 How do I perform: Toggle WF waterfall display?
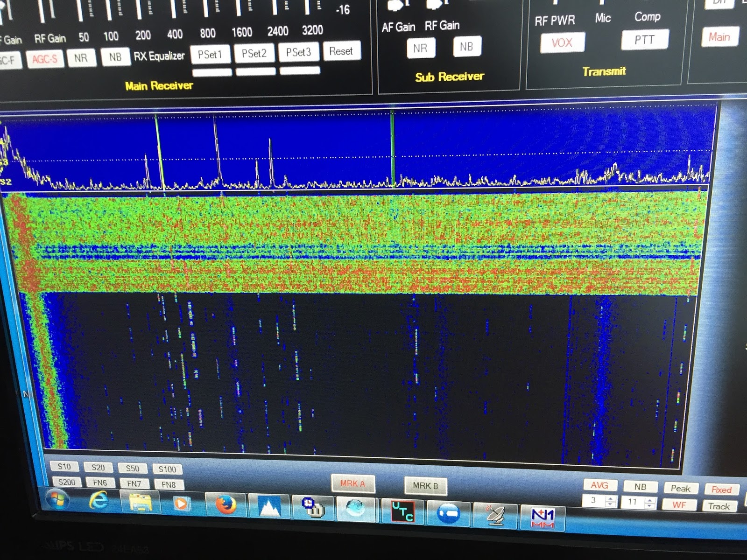[679, 505]
